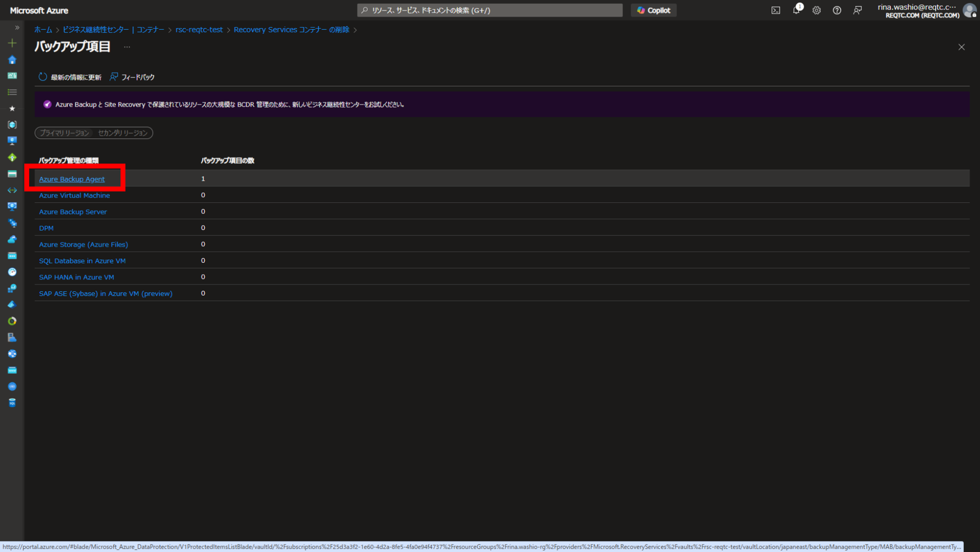Viewport: 980px width, 552px height.
Task: Open Azure Backup Agent link
Action: pyautogui.click(x=72, y=179)
